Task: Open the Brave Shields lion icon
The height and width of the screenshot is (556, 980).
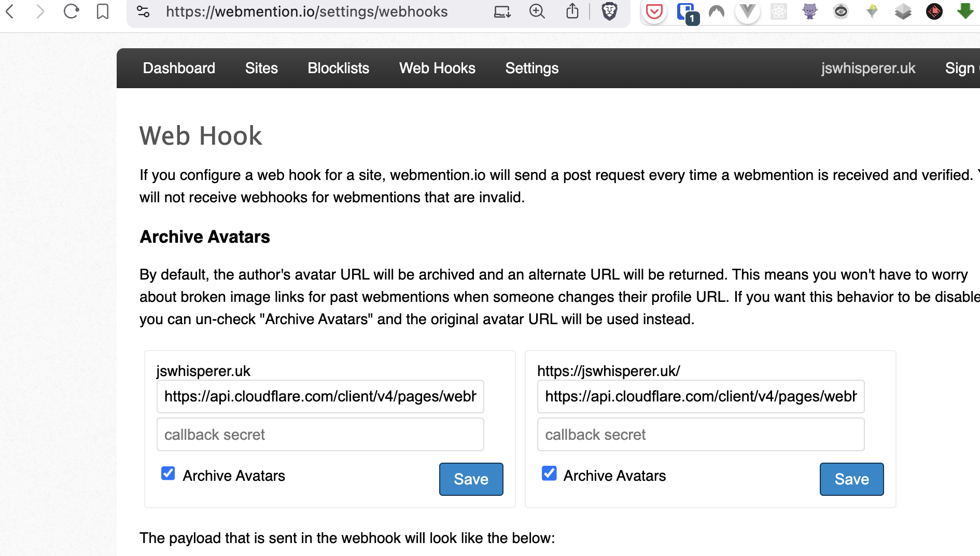Action: click(609, 11)
